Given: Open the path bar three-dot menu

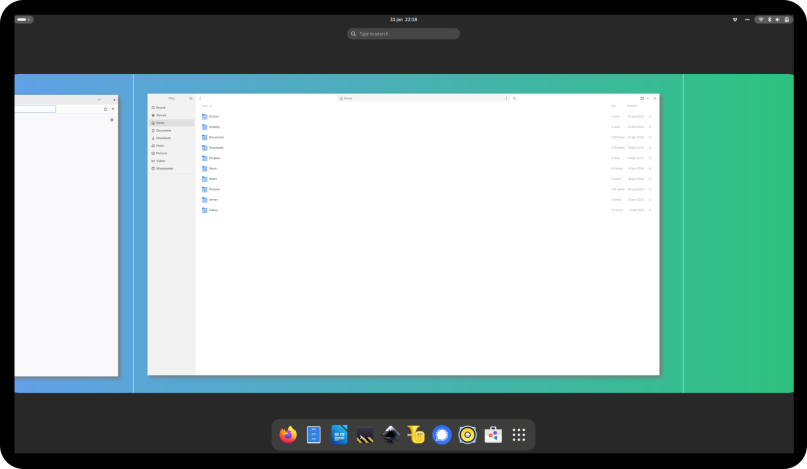Looking at the screenshot, I should coord(506,98).
